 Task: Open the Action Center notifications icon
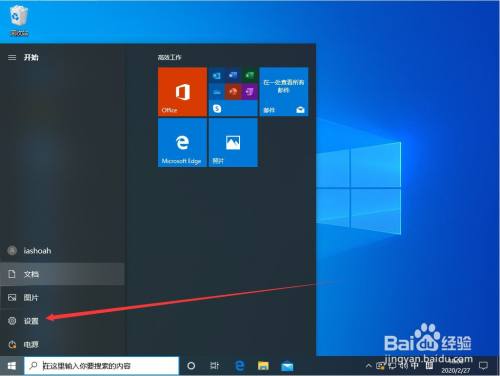(483, 366)
